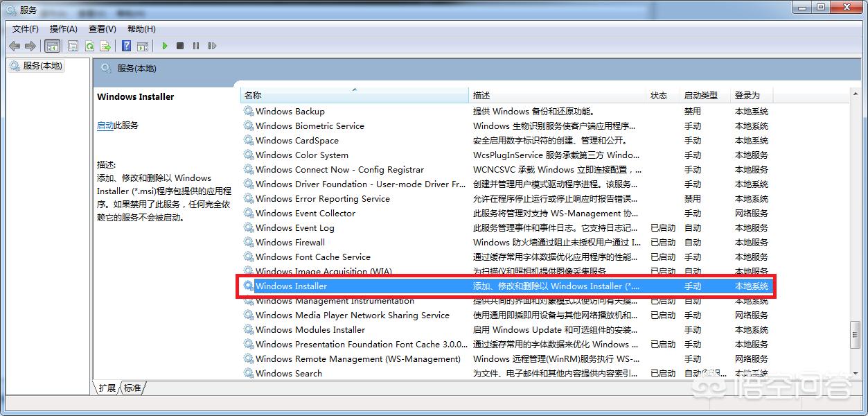Open the 查看(V) menu
The width and height of the screenshot is (868, 416).
pyautogui.click(x=103, y=28)
